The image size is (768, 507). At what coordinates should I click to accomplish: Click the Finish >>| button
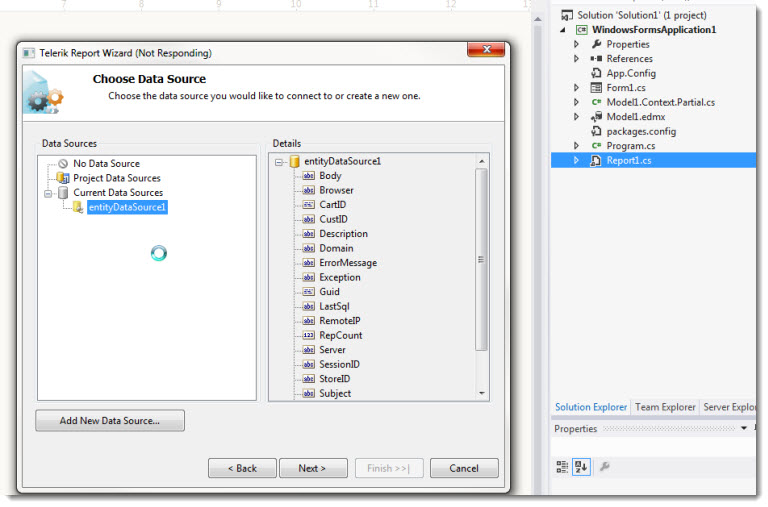(388, 468)
